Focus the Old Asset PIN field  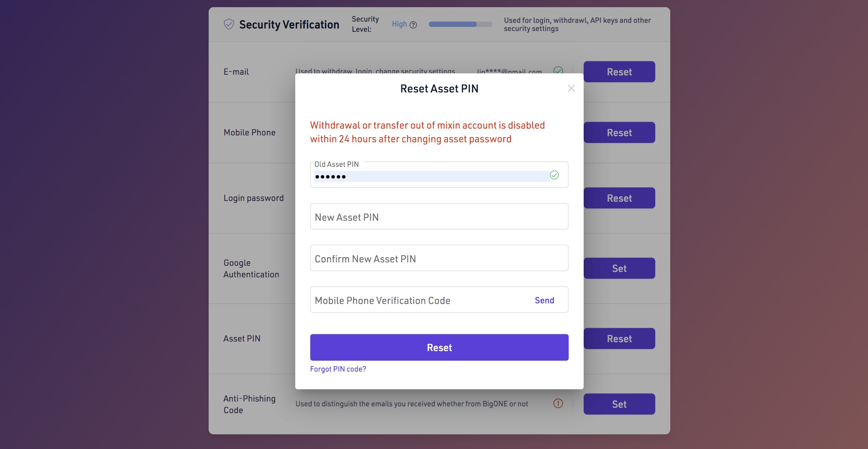(x=431, y=176)
